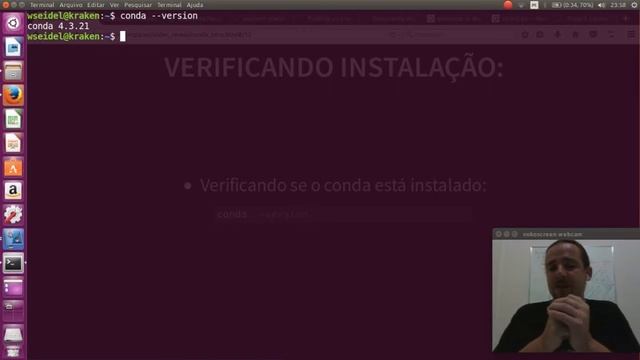Screen dimensions: 640x360
Task: Click the blue application icon below System Settings
Action: [13, 239]
